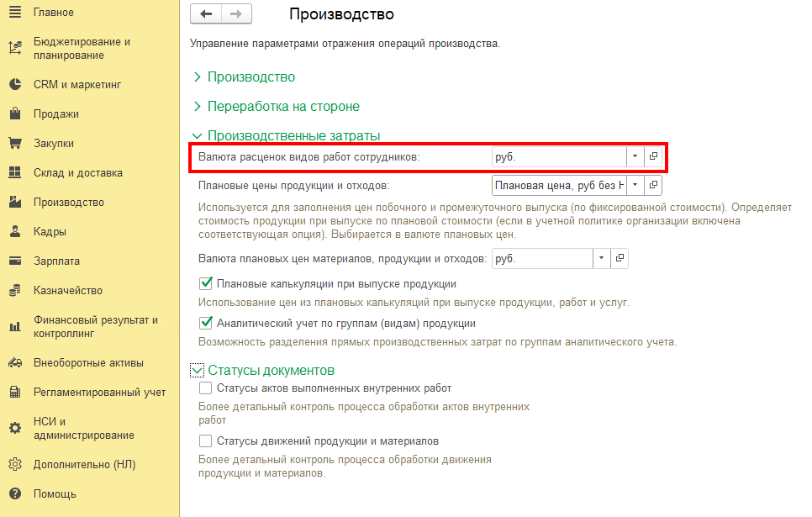The image size is (812, 517).
Task: Click the Производство factory icon in the sidebar
Action: coord(15,202)
